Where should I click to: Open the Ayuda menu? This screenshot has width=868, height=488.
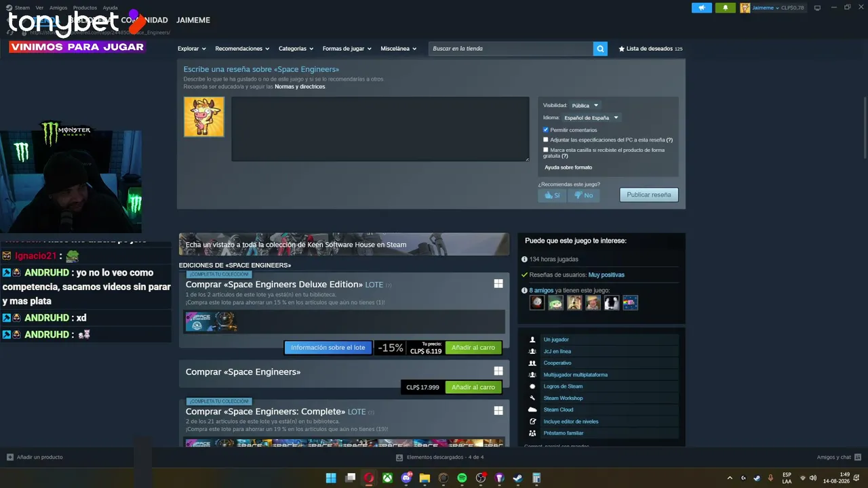click(x=110, y=7)
